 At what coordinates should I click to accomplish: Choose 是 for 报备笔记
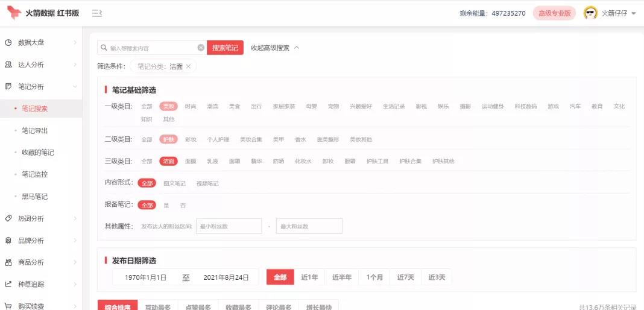[166, 205]
